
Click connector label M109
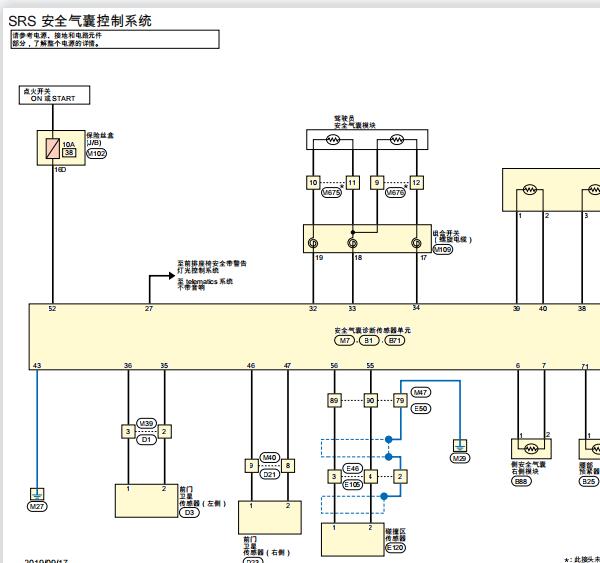click(442, 250)
